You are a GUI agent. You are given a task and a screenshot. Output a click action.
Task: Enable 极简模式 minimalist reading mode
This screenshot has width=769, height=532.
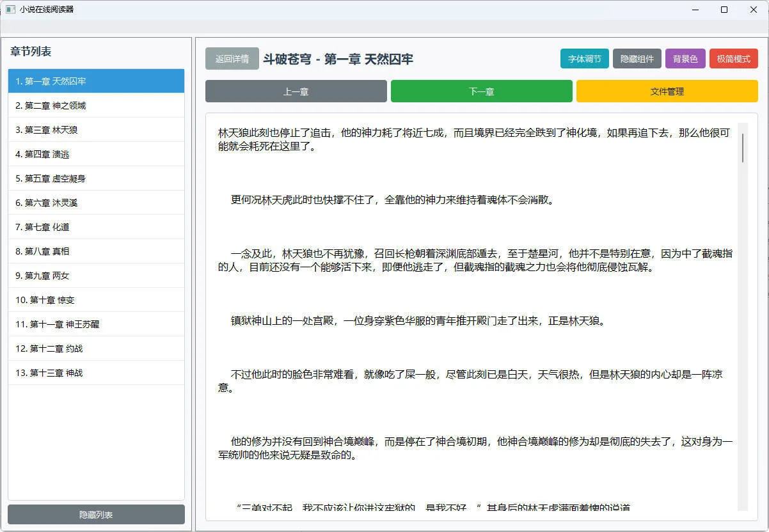click(x=733, y=58)
